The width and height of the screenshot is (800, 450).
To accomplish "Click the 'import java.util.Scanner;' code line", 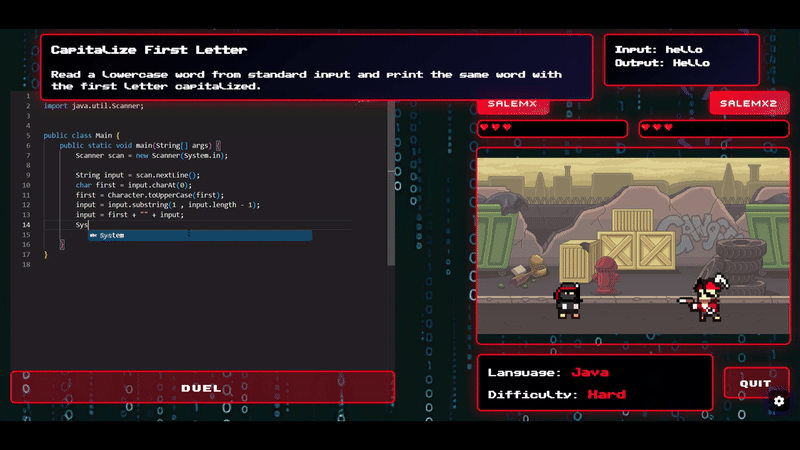I will (x=94, y=106).
